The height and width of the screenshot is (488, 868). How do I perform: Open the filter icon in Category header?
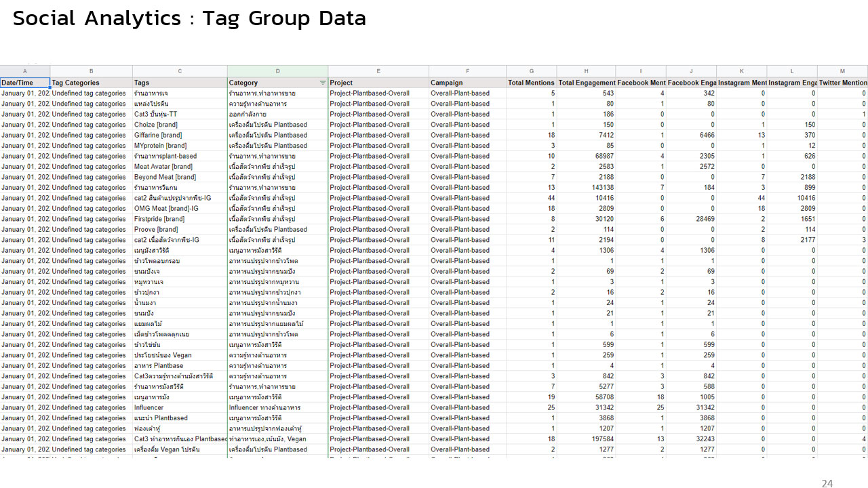pyautogui.click(x=323, y=83)
